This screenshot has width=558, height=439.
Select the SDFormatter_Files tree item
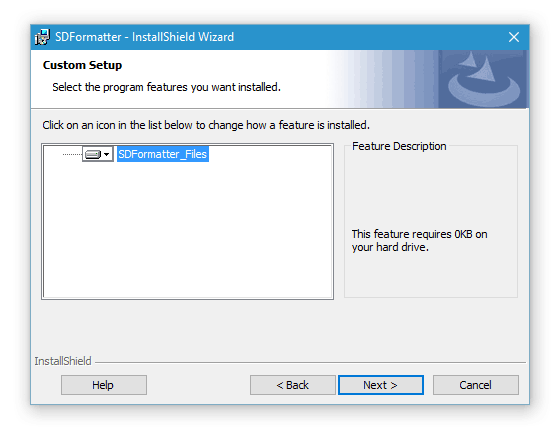pyautogui.click(x=163, y=154)
